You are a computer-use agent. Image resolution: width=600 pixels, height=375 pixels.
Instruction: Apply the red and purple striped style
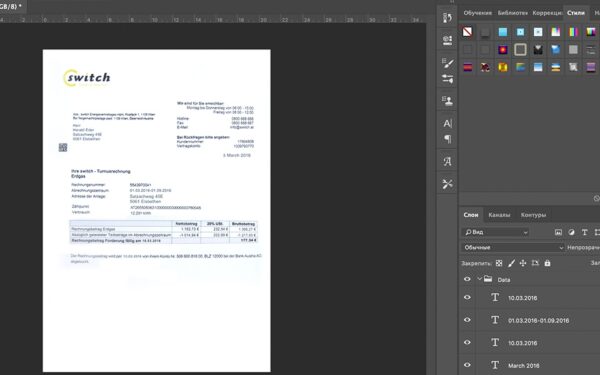pyautogui.click(x=467, y=67)
